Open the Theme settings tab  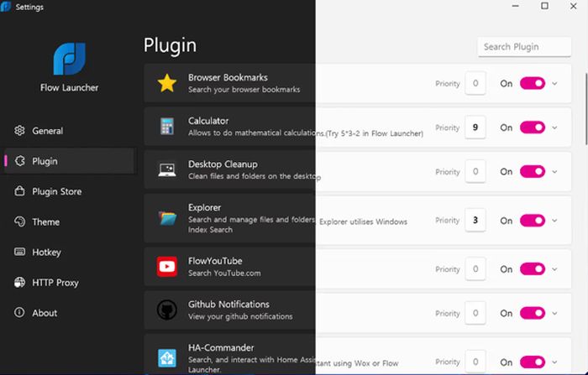[x=70, y=221]
